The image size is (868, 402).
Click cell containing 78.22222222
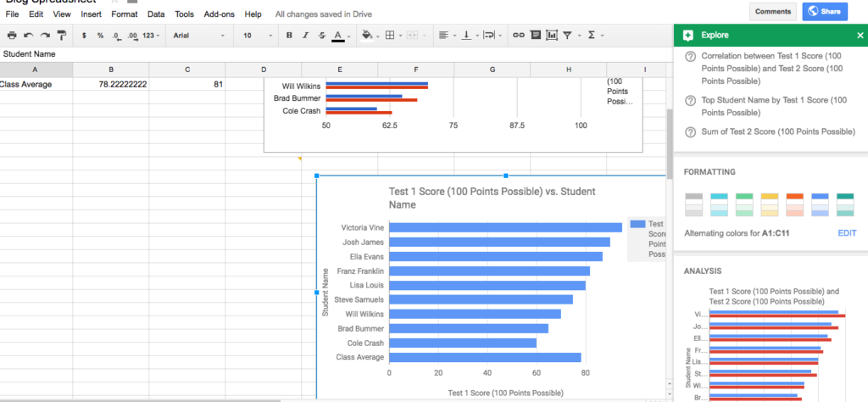111,85
